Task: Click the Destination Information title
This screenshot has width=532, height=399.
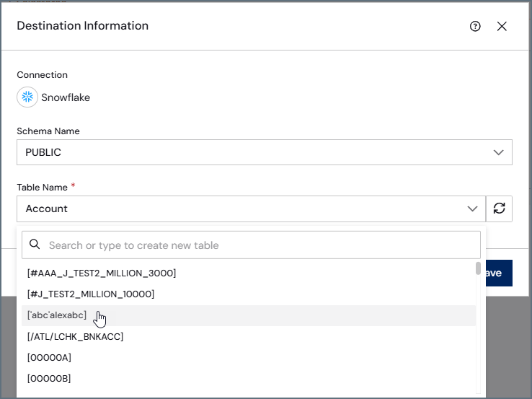Action: [82, 26]
